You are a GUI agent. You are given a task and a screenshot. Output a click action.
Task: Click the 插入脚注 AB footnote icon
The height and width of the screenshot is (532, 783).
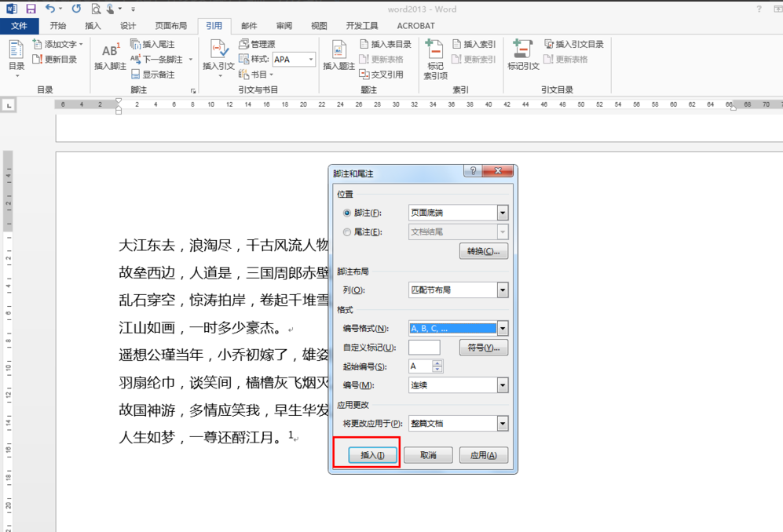pyautogui.click(x=111, y=56)
